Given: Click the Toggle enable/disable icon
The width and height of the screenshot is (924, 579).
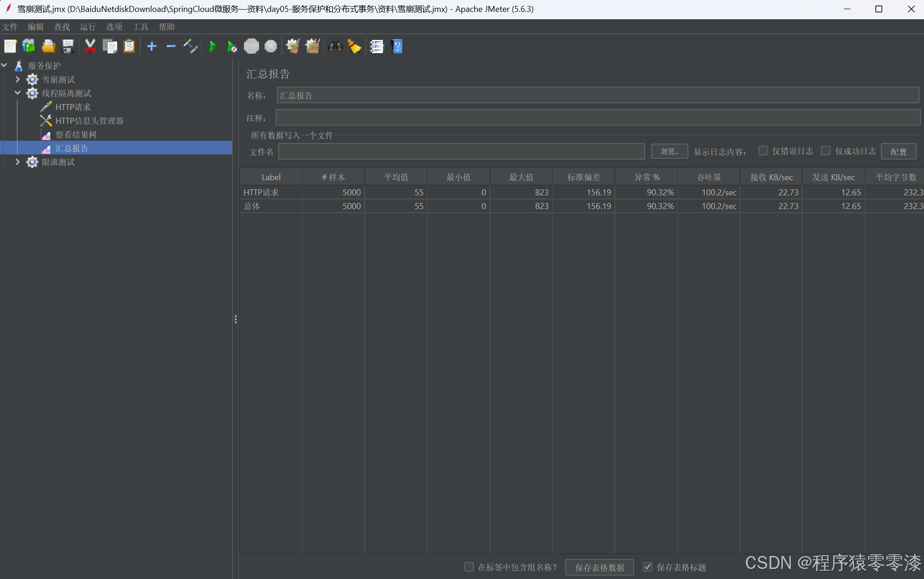Looking at the screenshot, I should 190,46.
